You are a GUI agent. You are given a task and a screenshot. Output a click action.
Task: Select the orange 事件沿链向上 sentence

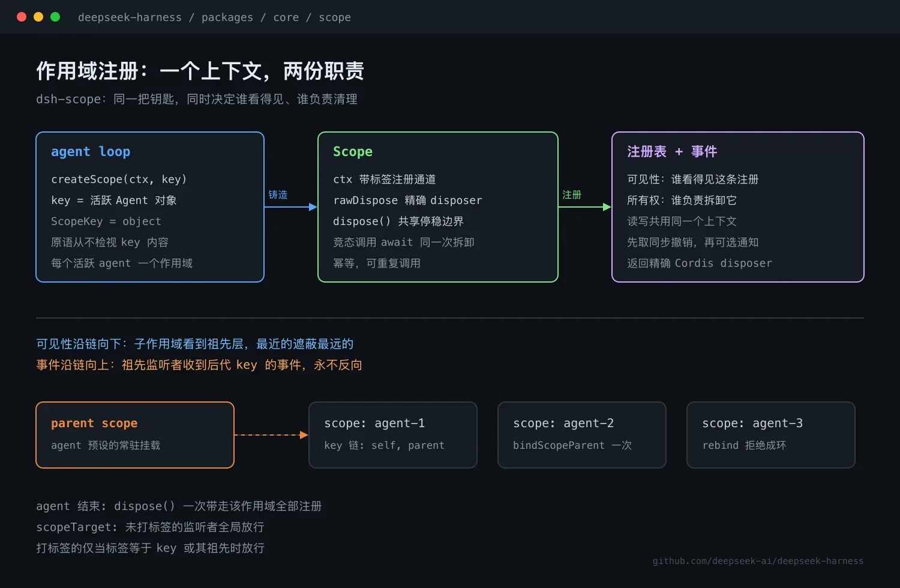(x=199, y=365)
